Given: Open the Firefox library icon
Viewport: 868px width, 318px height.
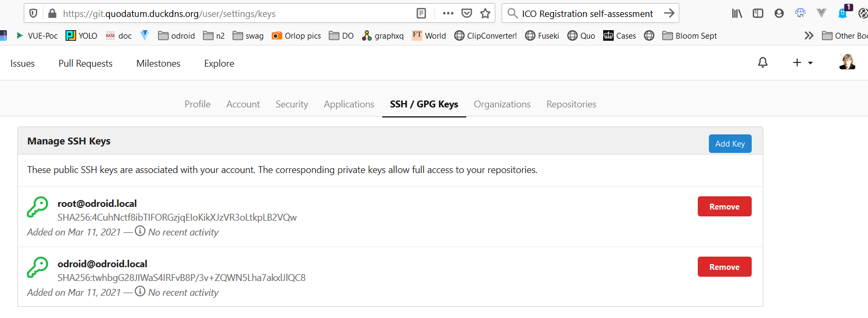Looking at the screenshot, I should click(737, 13).
